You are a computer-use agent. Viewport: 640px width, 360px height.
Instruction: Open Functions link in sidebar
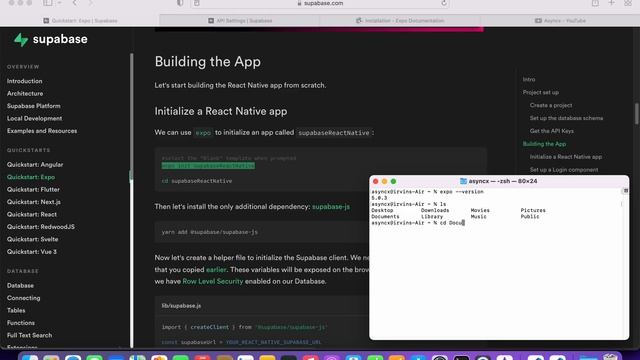[x=20, y=323]
